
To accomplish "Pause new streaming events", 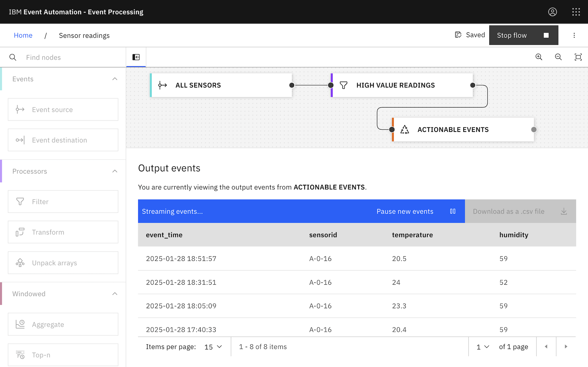I will pos(416,211).
